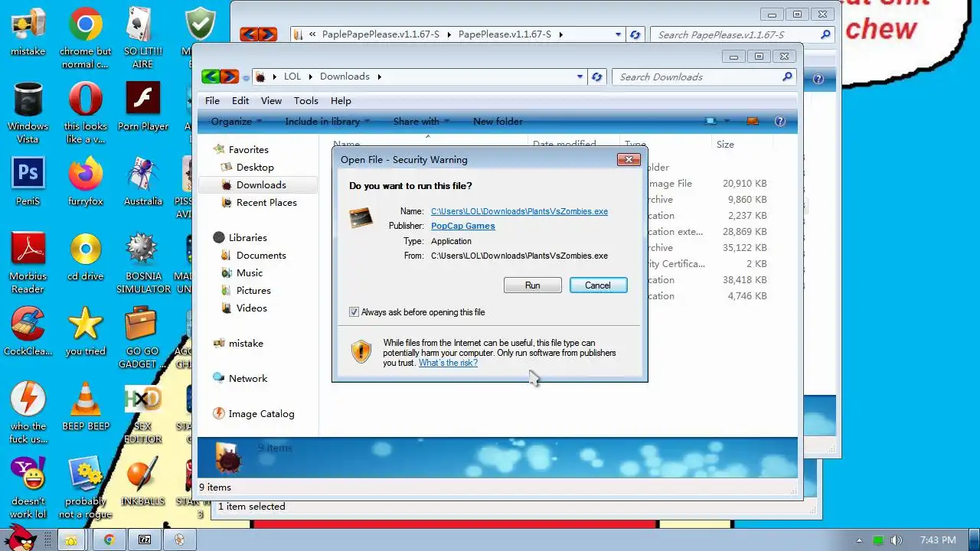Screen dimensions: 980x551
Task: Open the Help menu
Action: pyautogui.click(x=341, y=100)
